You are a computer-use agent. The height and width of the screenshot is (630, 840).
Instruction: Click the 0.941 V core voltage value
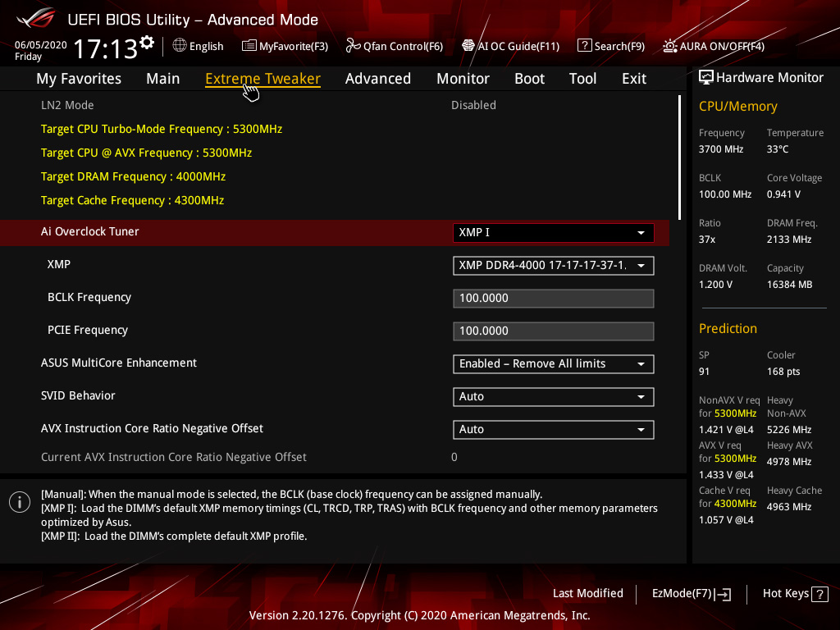(x=783, y=194)
